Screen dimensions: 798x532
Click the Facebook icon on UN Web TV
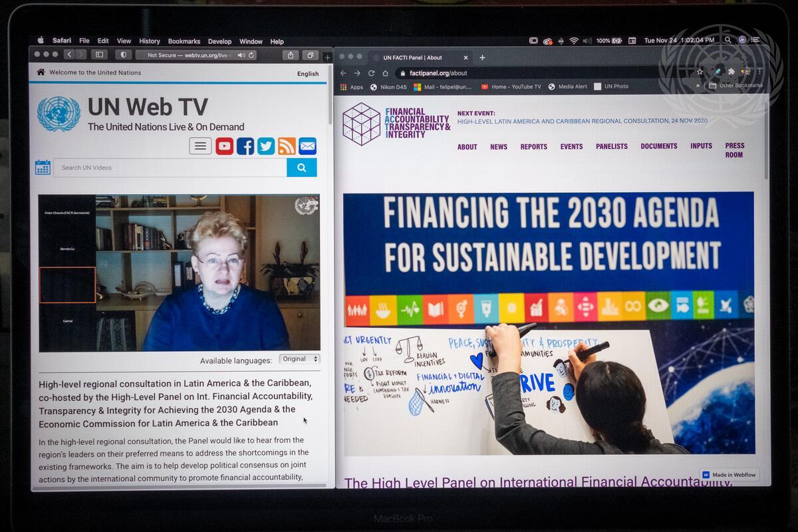pyautogui.click(x=245, y=146)
